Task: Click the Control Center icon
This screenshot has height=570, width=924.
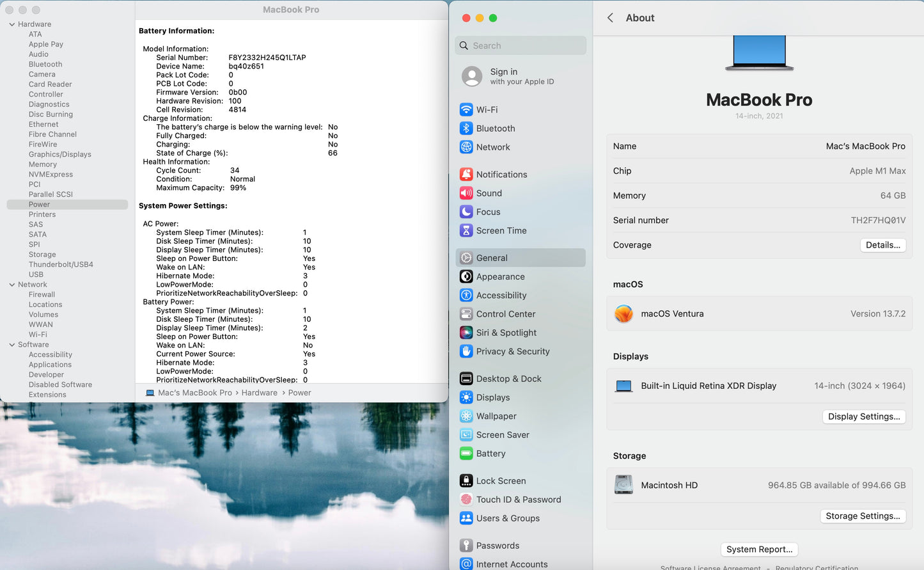Action: (x=466, y=313)
